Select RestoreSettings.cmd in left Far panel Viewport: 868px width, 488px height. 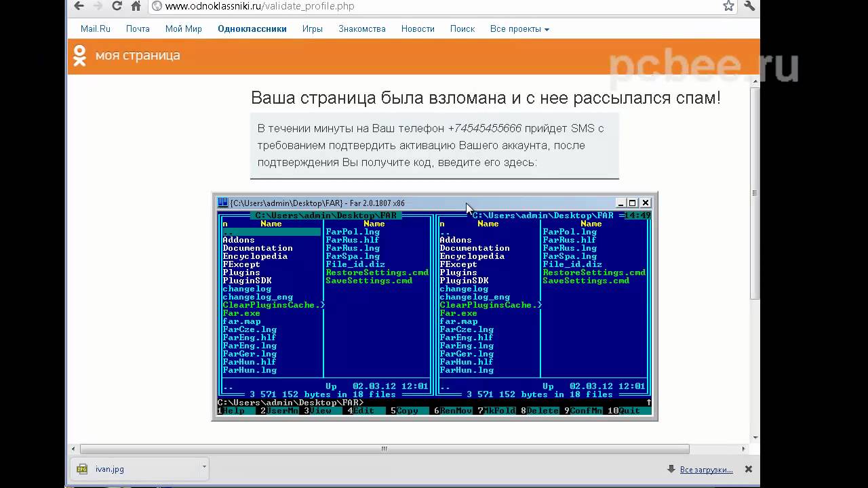(377, 272)
